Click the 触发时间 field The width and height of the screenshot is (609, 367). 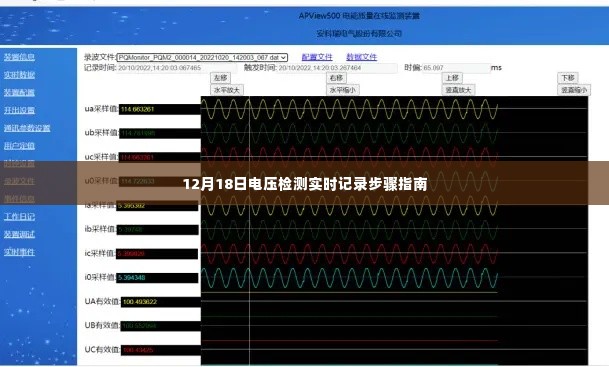click(x=337, y=68)
